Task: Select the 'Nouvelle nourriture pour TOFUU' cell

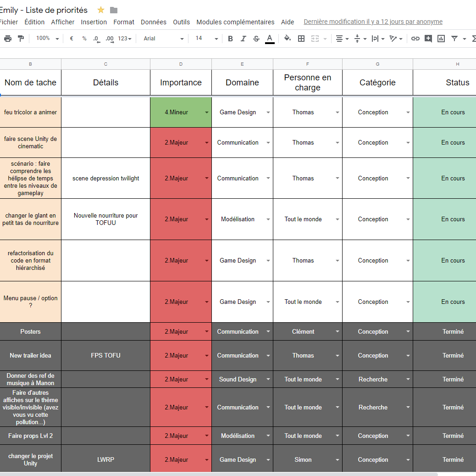Action: pos(105,219)
